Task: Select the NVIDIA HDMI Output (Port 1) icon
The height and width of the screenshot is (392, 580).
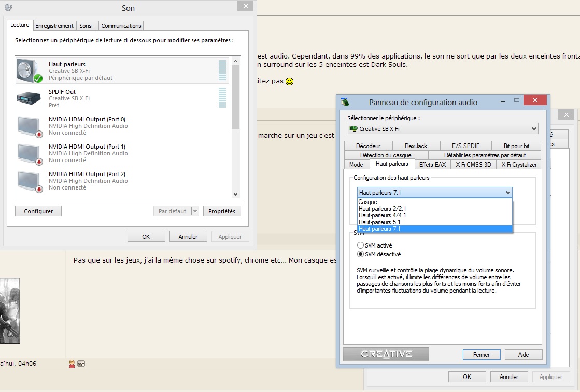Action: tap(30, 154)
